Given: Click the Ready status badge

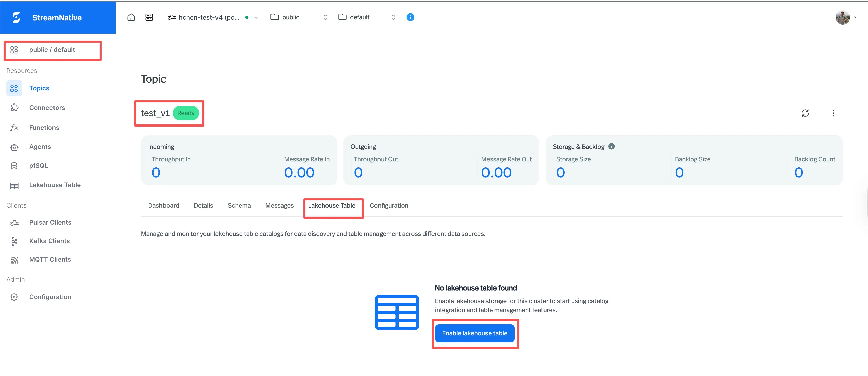Looking at the screenshot, I should click(186, 113).
